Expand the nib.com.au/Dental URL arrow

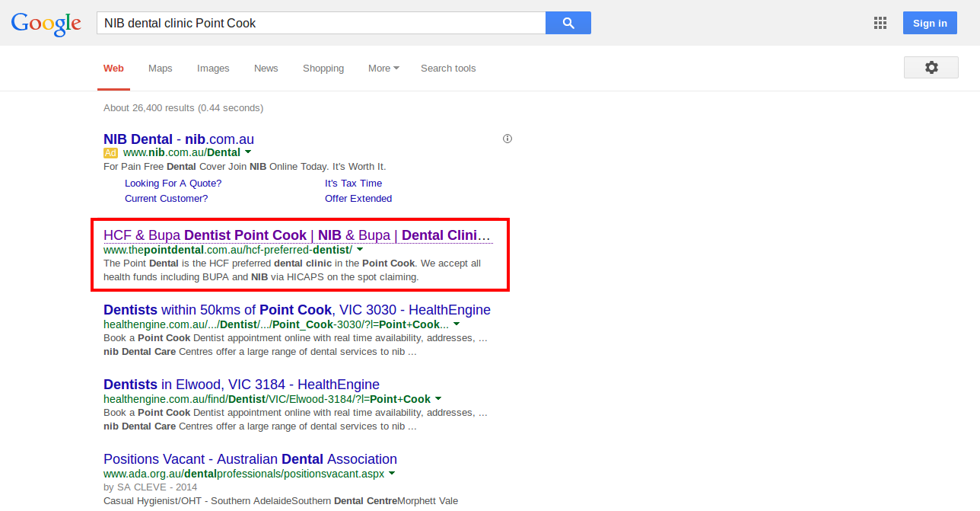click(248, 152)
